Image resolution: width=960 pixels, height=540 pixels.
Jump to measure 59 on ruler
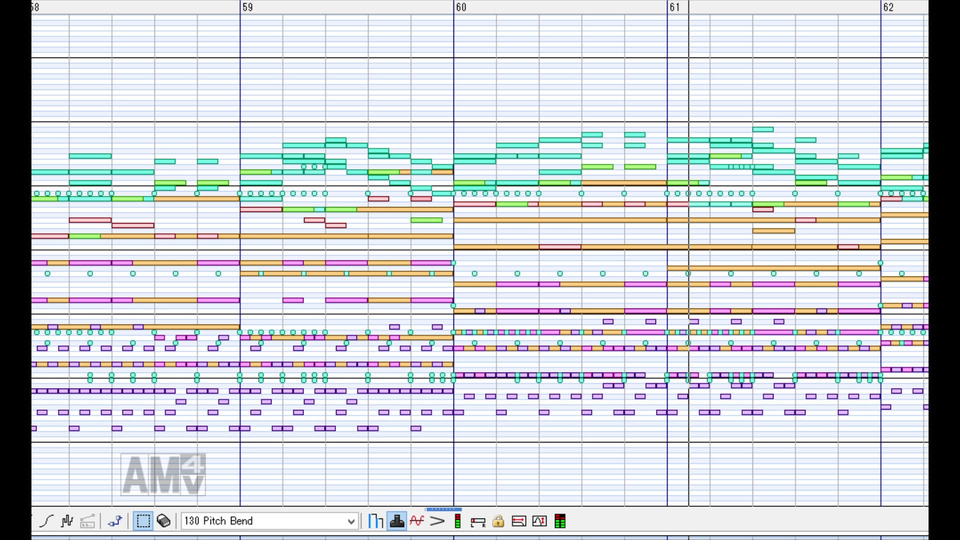[x=247, y=7]
